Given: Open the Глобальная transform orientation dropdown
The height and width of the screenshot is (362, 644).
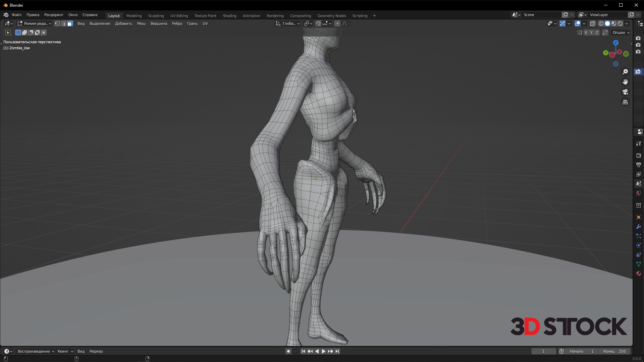Looking at the screenshot, I should (288, 23).
